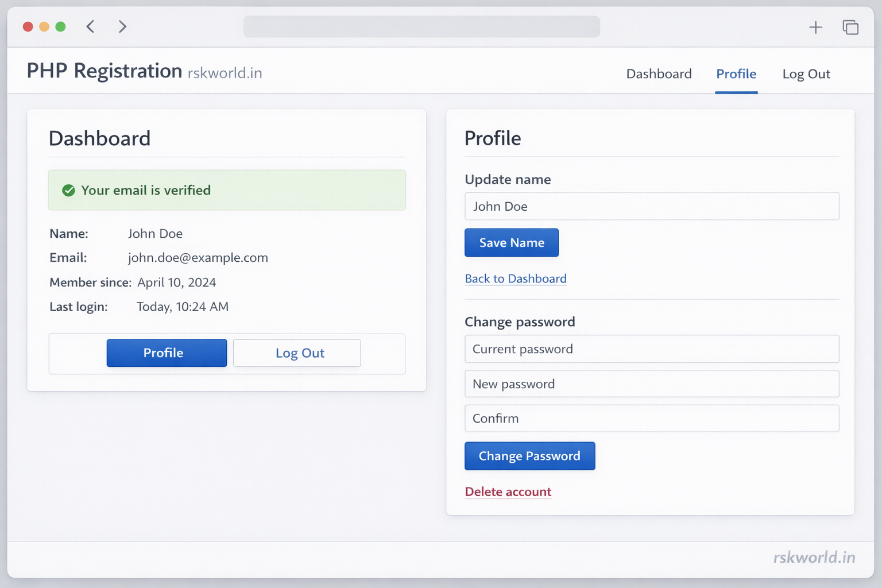
Task: Click the tab overview icon top right
Action: pyautogui.click(x=850, y=27)
